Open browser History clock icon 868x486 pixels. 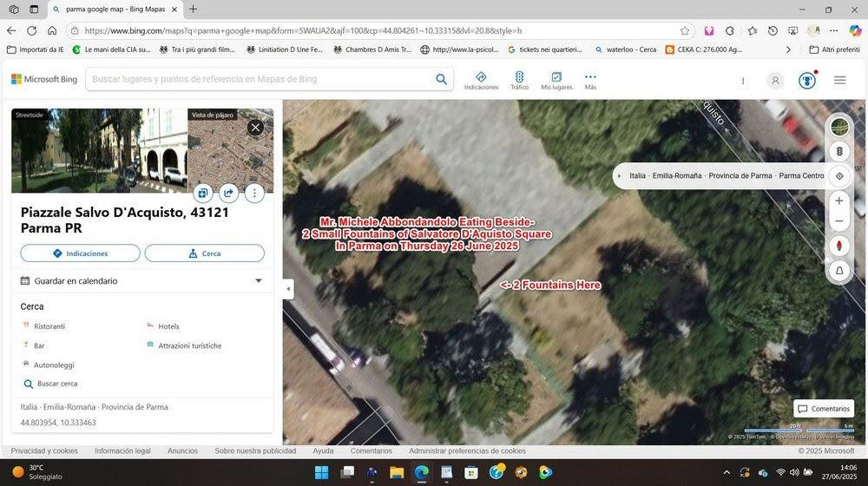(773, 30)
